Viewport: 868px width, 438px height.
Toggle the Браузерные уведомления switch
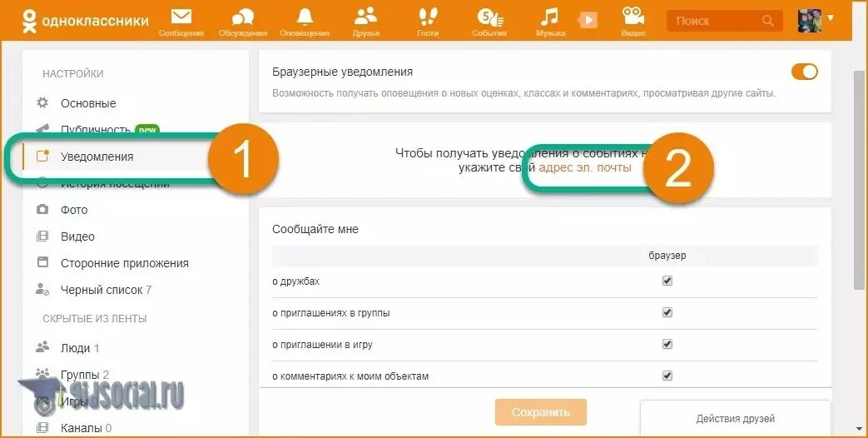click(804, 72)
